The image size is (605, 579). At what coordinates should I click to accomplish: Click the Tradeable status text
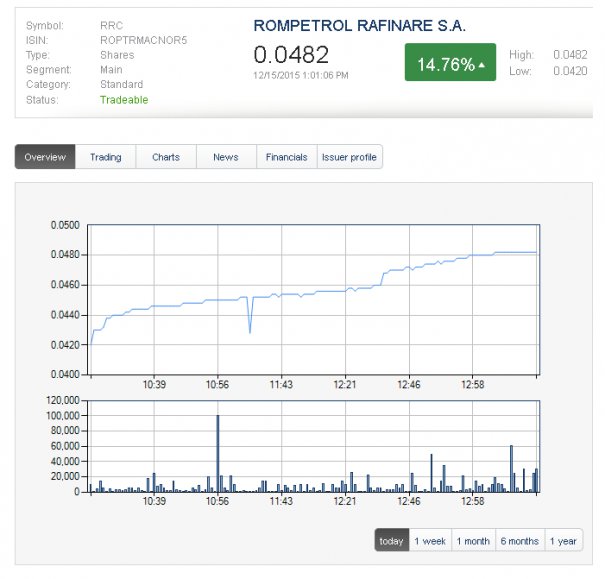click(124, 100)
